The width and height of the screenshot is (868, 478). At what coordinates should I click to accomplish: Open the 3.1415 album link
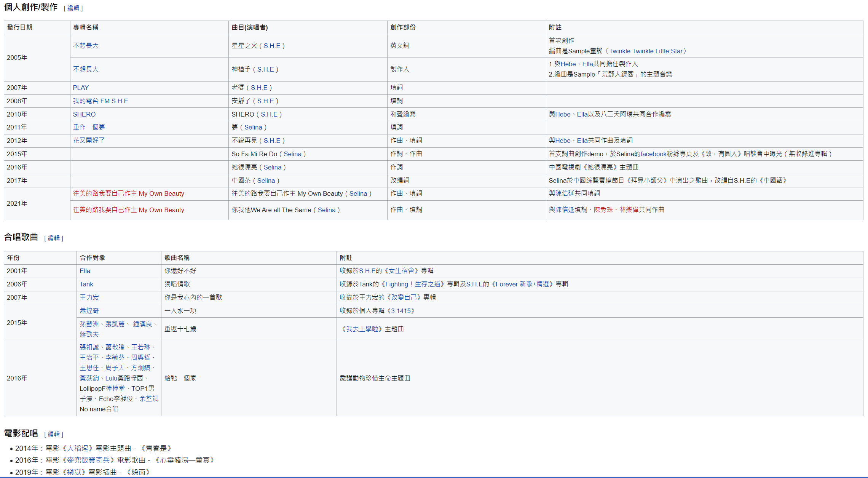point(400,311)
